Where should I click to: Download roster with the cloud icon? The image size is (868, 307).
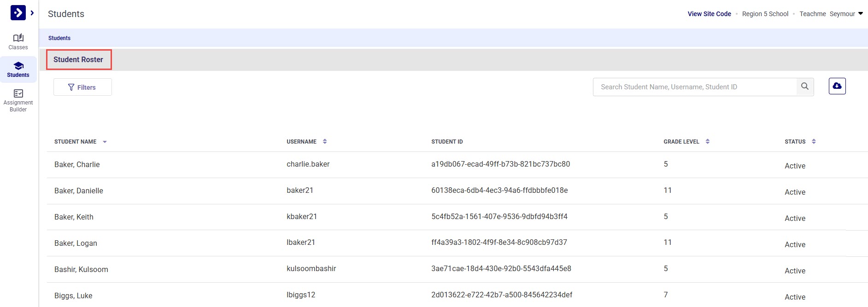point(837,86)
